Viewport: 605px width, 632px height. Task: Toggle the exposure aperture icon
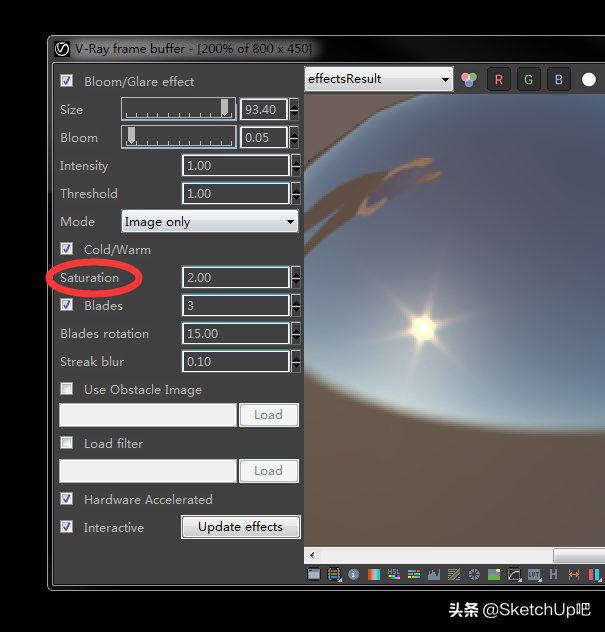(x=474, y=574)
